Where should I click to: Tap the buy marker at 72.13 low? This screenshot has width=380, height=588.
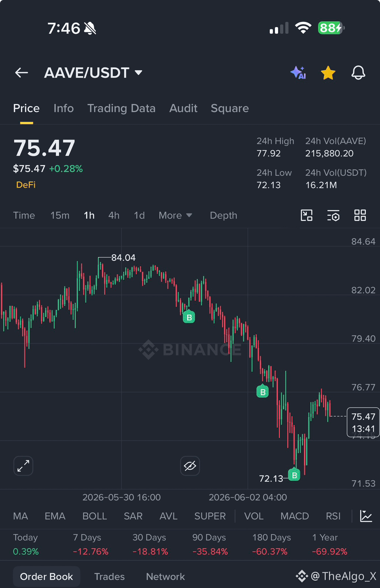pyautogui.click(x=294, y=474)
